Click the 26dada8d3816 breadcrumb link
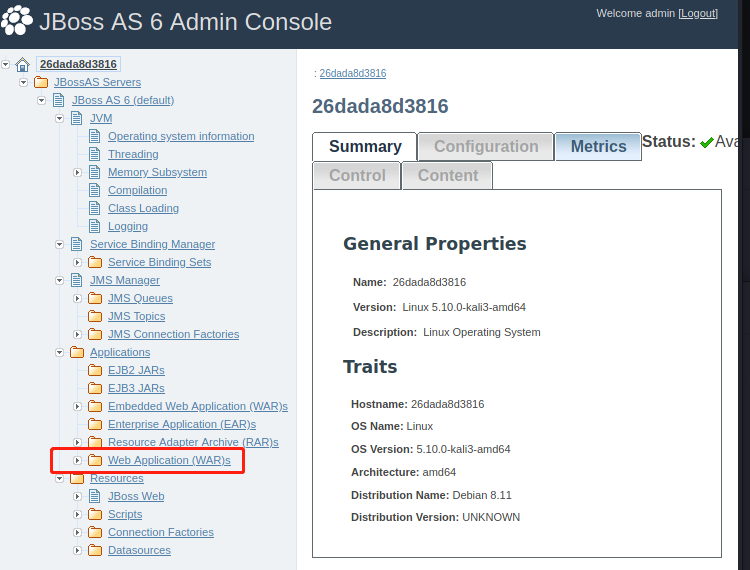The width and height of the screenshot is (750, 570). click(353, 73)
